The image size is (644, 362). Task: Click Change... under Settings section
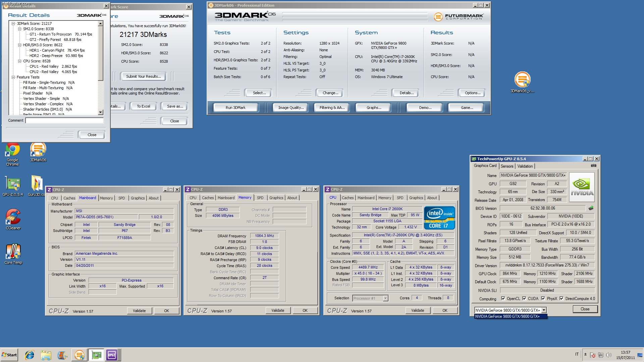point(330,93)
